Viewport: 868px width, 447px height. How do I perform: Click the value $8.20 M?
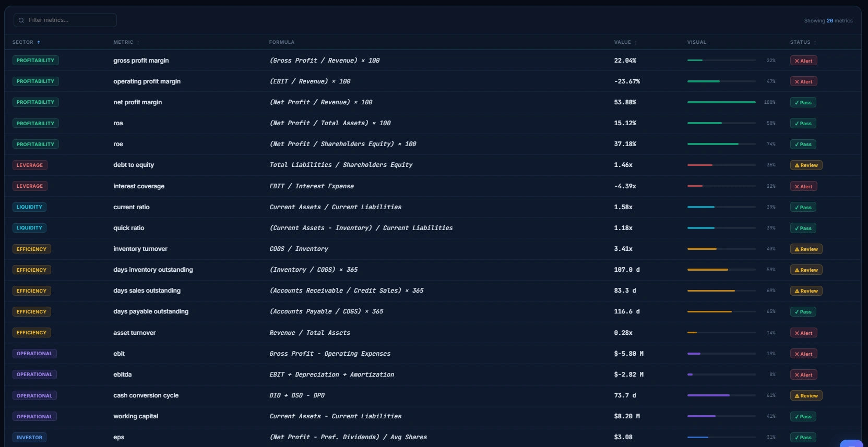(x=627, y=416)
